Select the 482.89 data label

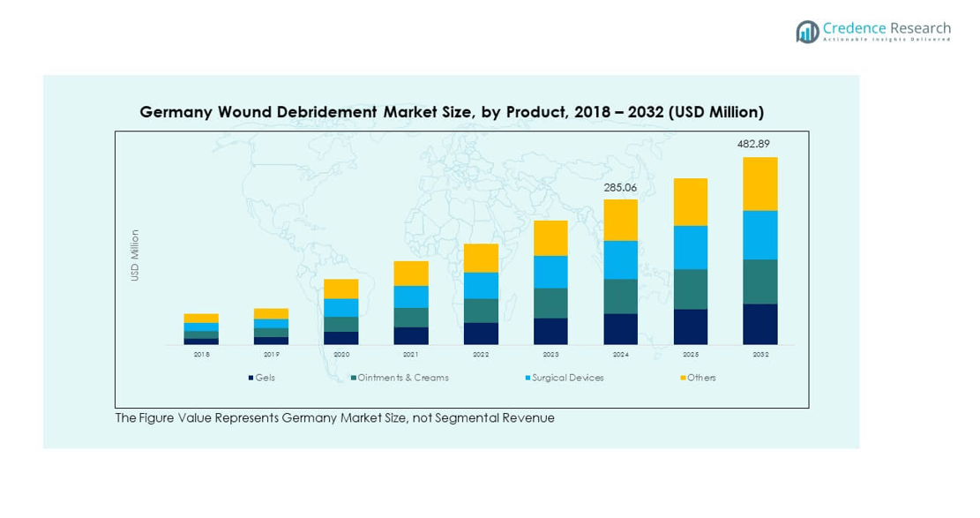pos(759,144)
